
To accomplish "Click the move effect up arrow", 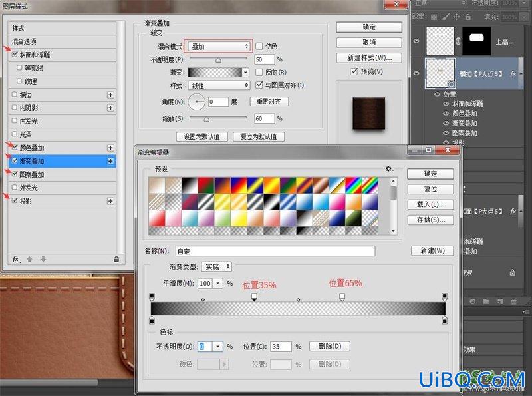I will click(29, 259).
